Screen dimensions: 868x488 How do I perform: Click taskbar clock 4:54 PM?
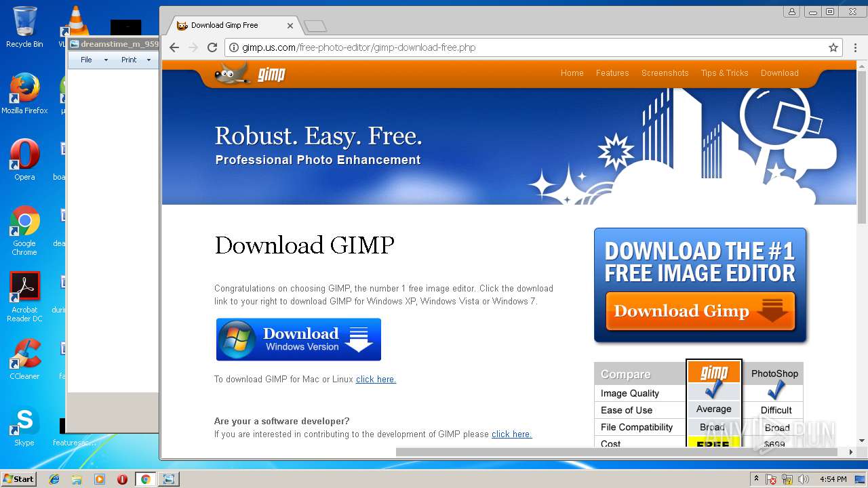pos(833,479)
